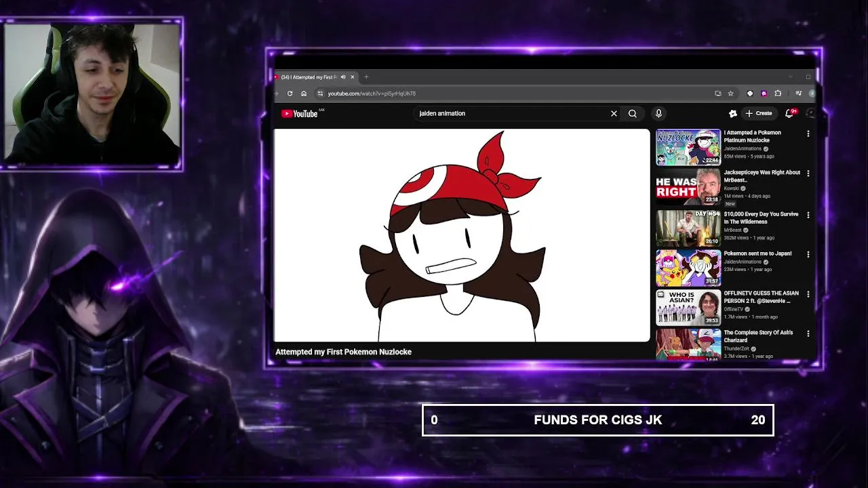Open more options for 'Pokemon sent me to Japan!'

tap(808, 254)
